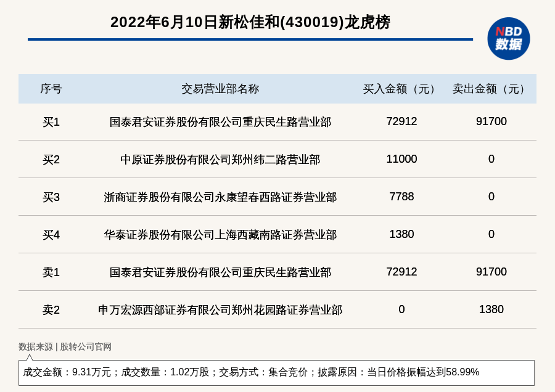The image size is (555, 392).
Task: Click 申万宏源西部证券有限公司郑州花园路证券营业部
Action: [220, 310]
